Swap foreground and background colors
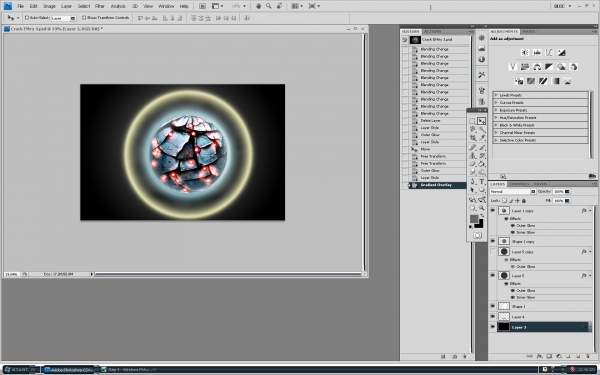600x375 pixels. [x=482, y=216]
